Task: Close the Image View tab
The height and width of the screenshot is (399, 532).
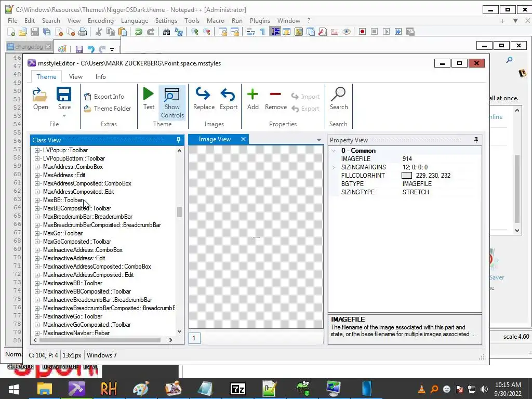Action: [x=243, y=139]
